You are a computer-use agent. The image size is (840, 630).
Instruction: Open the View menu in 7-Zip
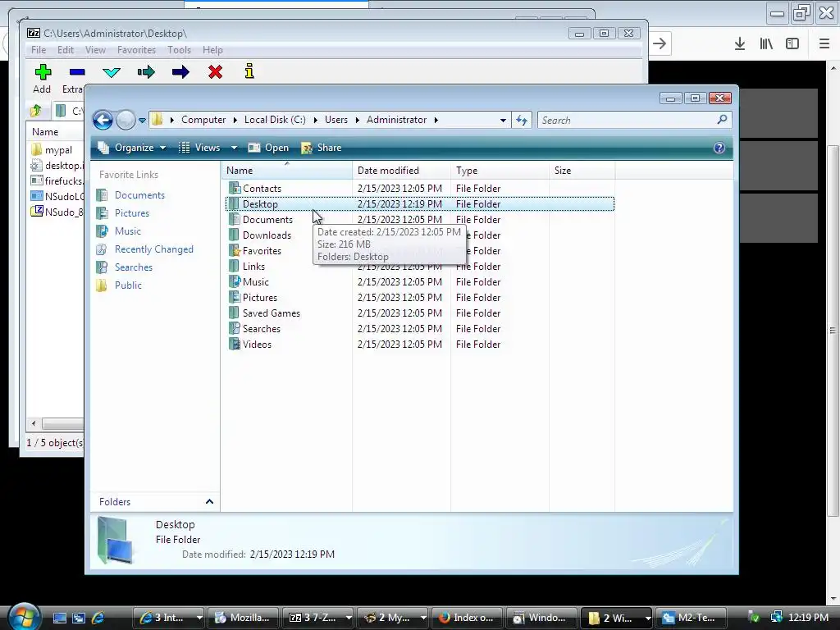tap(95, 50)
